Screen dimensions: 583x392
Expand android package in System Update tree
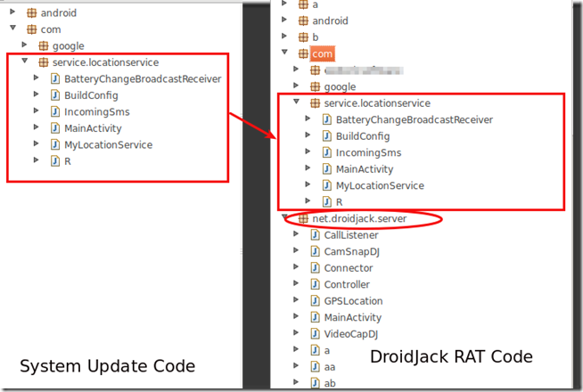[12, 12]
